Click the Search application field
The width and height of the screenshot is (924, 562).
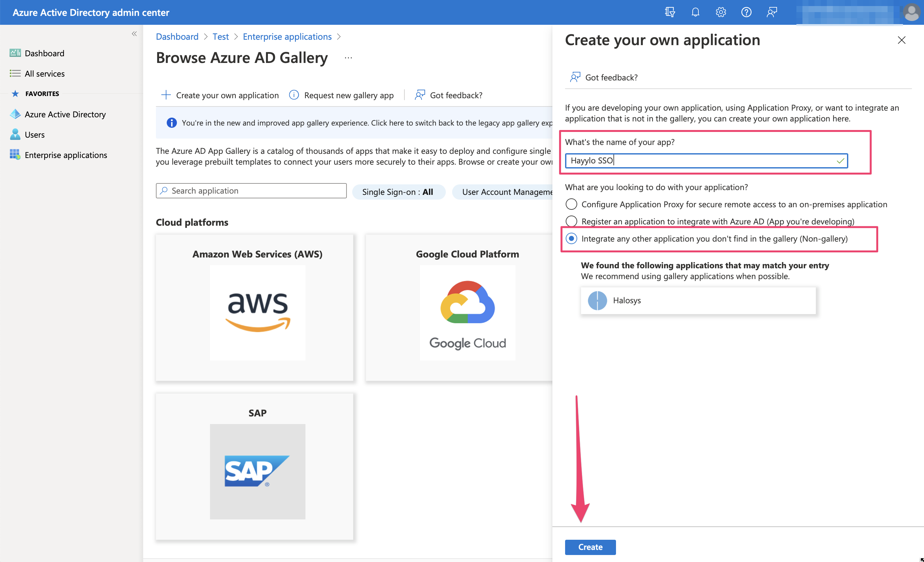[251, 191]
